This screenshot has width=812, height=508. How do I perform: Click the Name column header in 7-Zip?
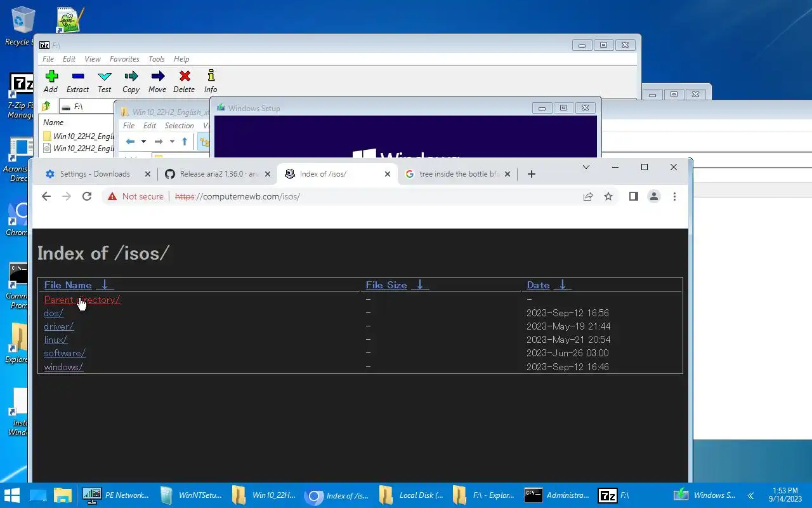pos(53,123)
